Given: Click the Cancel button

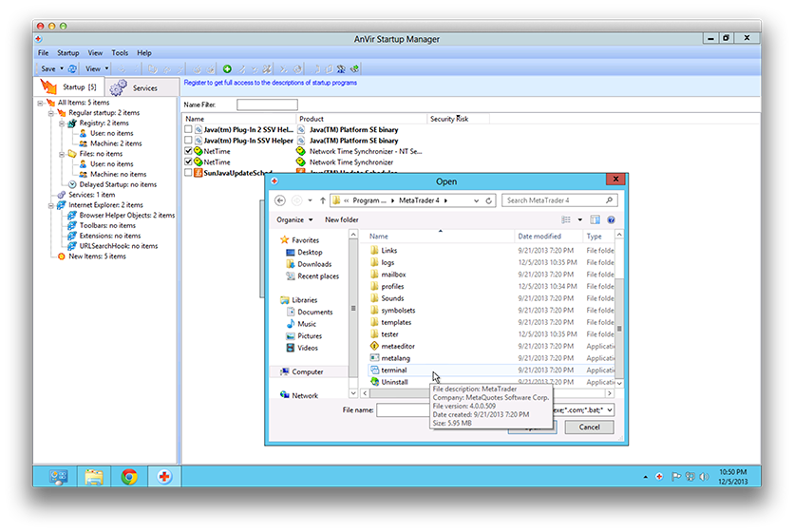Looking at the screenshot, I should pos(589,427).
